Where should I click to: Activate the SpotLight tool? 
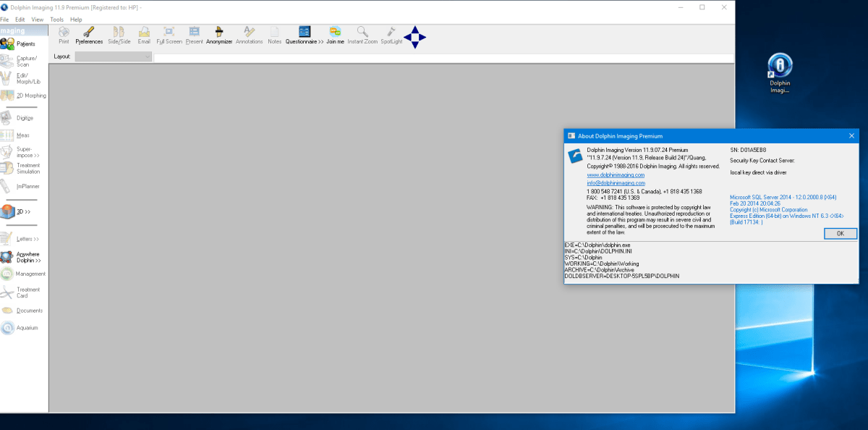[x=391, y=35]
